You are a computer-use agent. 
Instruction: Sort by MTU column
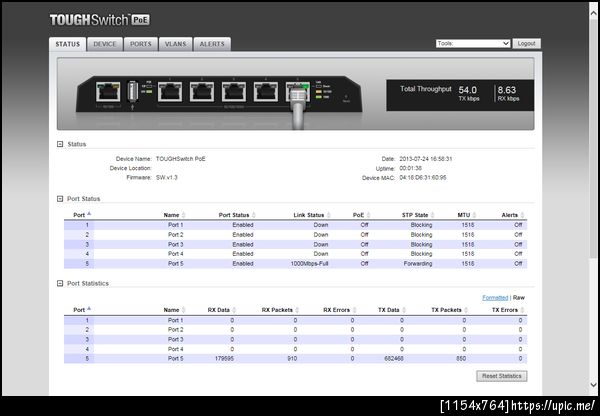(466, 215)
